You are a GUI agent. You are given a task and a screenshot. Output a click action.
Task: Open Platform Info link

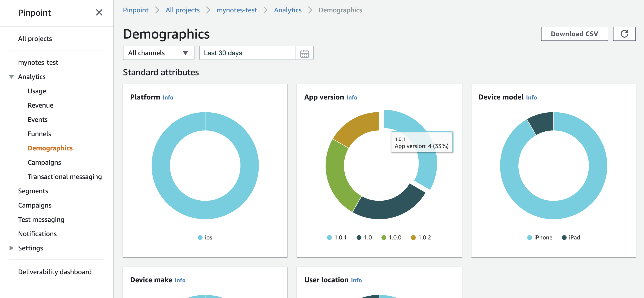click(168, 97)
